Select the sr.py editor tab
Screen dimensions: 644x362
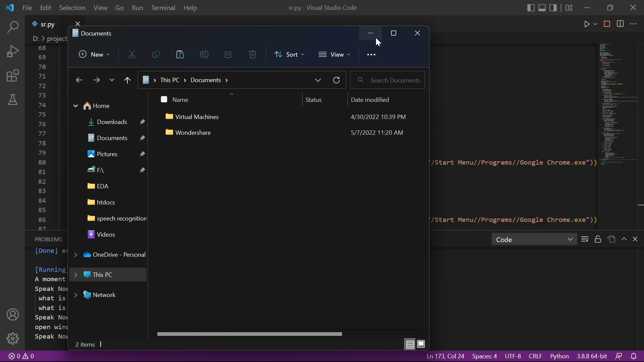47,24
